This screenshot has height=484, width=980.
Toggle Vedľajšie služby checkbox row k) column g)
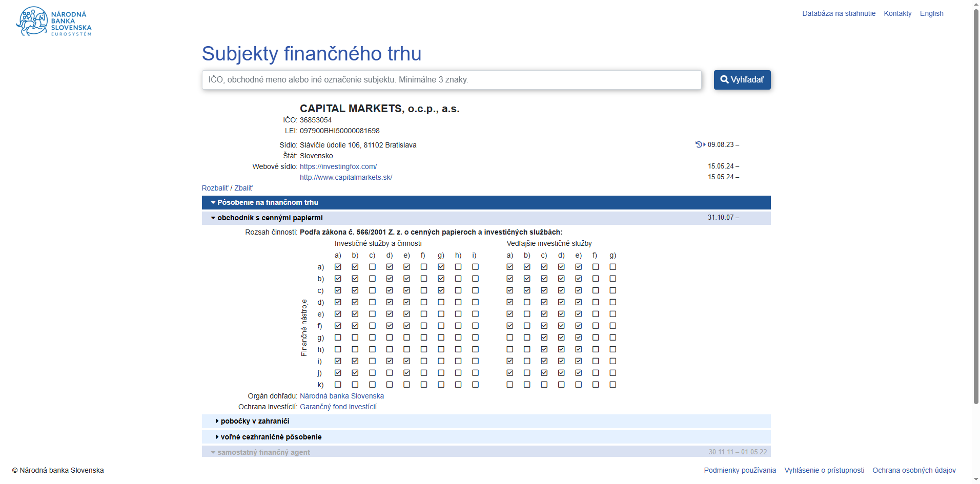point(612,385)
